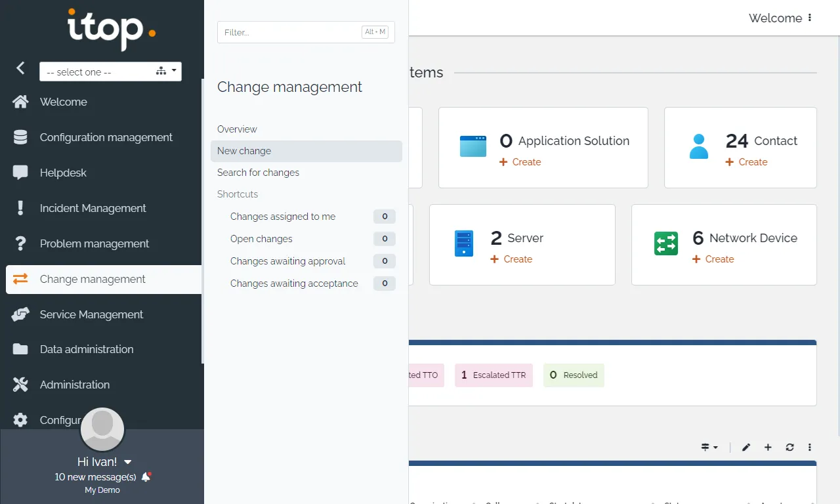Click the folder icon for Data administration
This screenshot has width=840, height=504.
(x=20, y=349)
